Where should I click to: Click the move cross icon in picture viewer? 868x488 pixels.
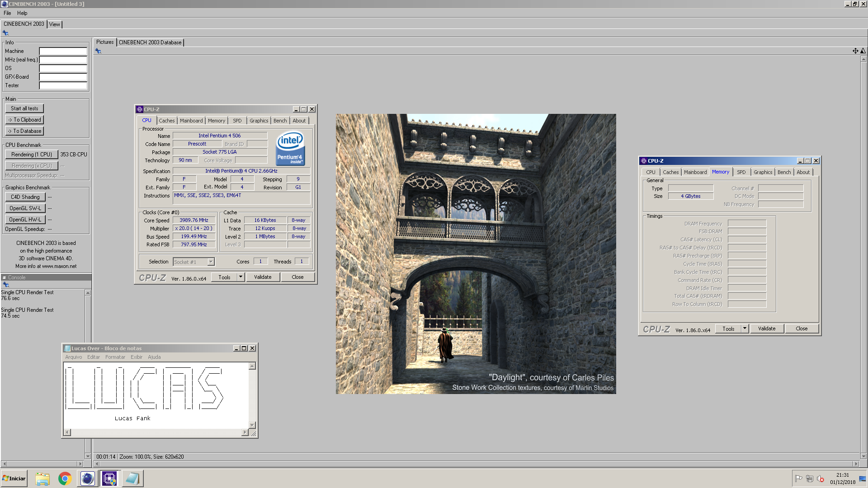point(855,51)
